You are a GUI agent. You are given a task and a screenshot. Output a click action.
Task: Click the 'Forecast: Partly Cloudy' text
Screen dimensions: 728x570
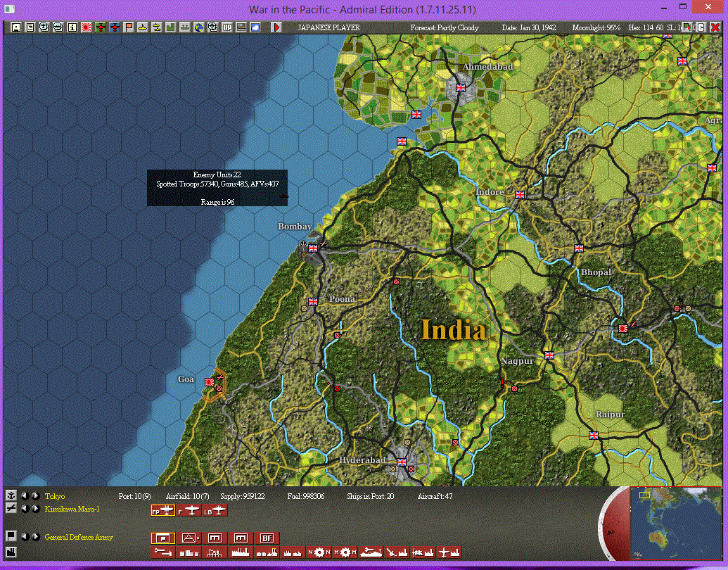click(x=445, y=27)
